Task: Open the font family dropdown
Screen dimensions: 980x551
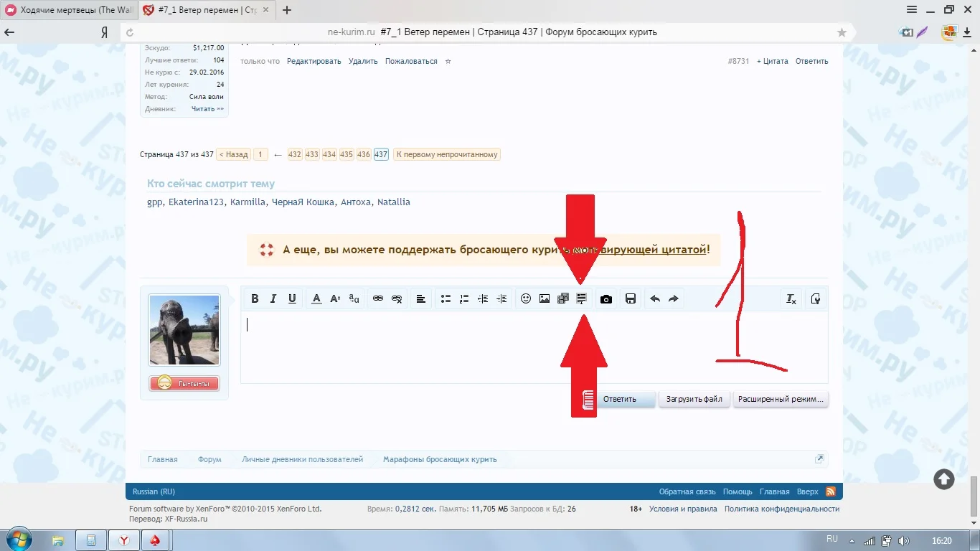Action: tap(354, 299)
